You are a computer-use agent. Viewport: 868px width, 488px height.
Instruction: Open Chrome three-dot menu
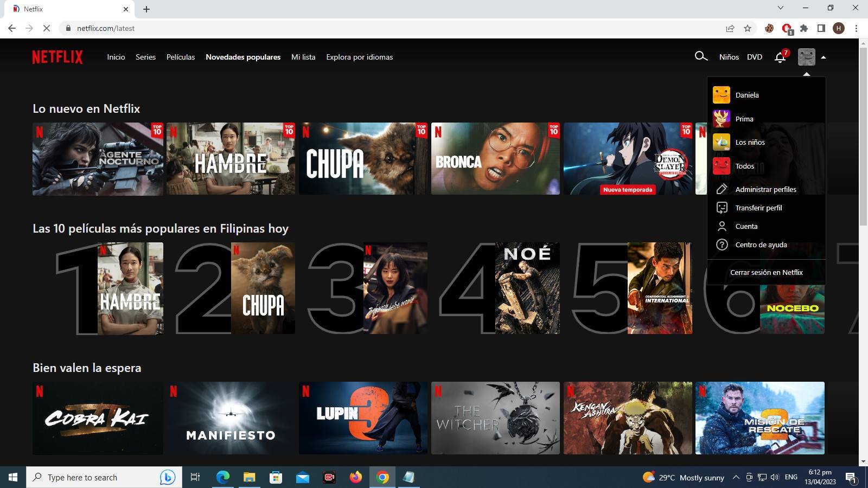pyautogui.click(x=856, y=28)
